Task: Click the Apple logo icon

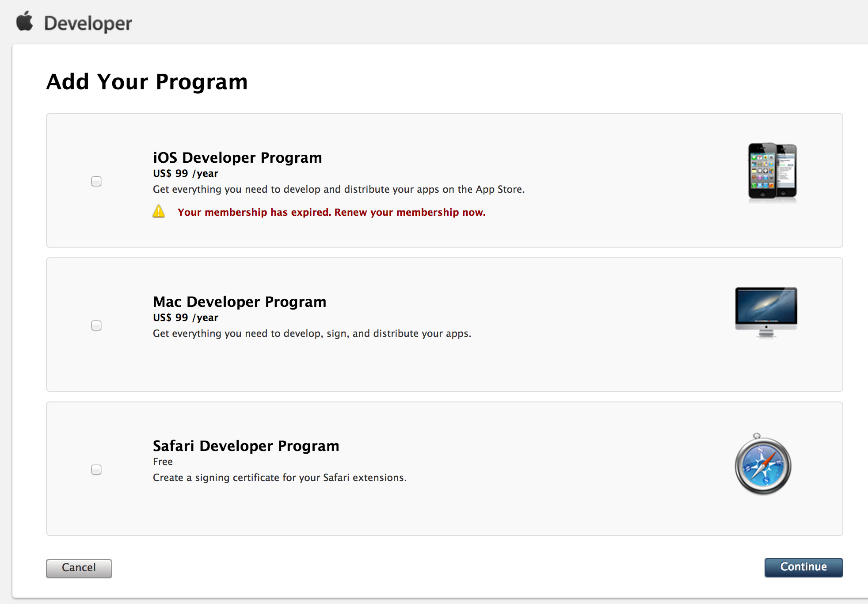Action: (x=25, y=21)
